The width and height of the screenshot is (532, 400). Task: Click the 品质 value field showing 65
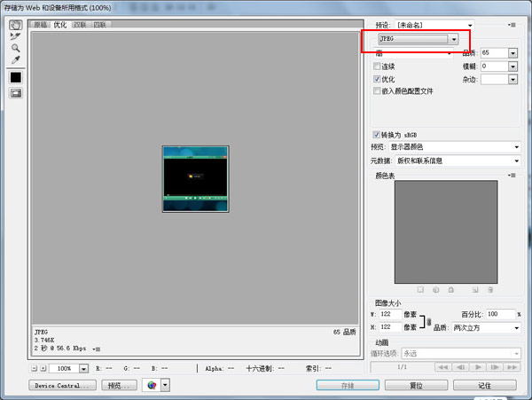(495, 53)
